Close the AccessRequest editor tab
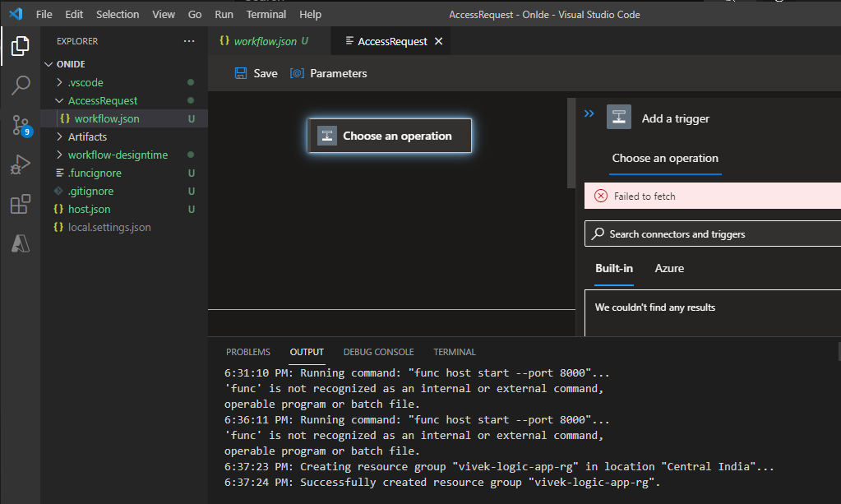 [x=438, y=41]
